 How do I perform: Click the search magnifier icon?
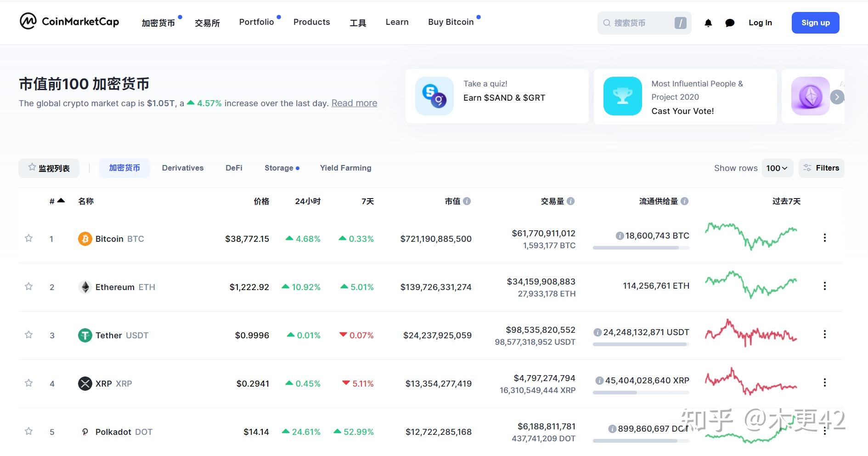pyautogui.click(x=607, y=23)
